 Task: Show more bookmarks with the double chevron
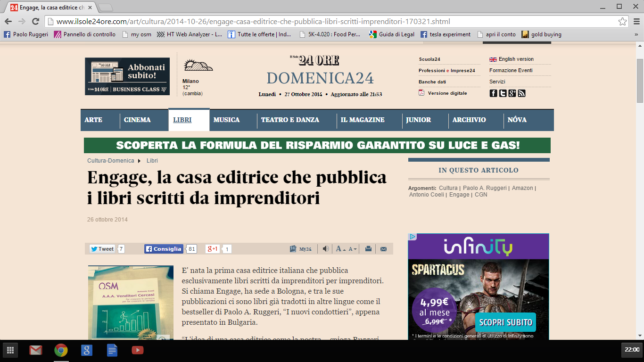[x=636, y=34]
